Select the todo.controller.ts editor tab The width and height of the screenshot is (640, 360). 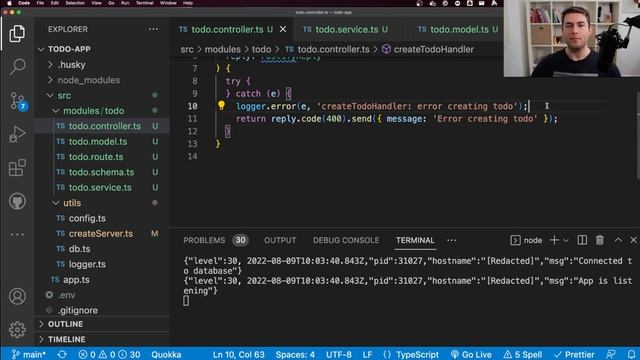click(227, 29)
